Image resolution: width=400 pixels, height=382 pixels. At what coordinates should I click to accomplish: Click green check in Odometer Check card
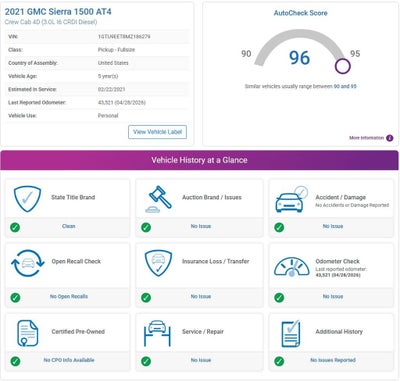[279, 297]
